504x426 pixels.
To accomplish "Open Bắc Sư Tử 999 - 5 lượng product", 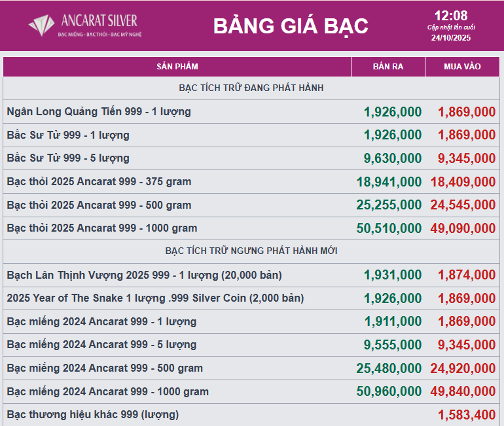I will 68,158.
